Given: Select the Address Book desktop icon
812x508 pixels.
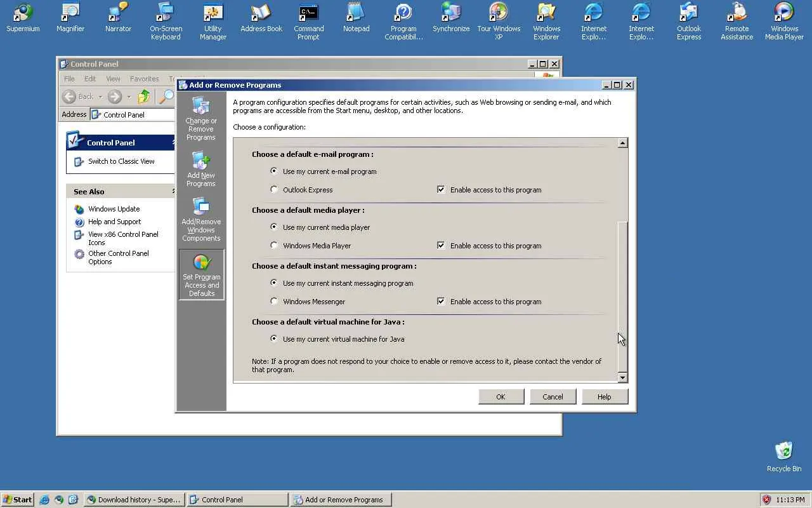Looking at the screenshot, I should (261, 18).
